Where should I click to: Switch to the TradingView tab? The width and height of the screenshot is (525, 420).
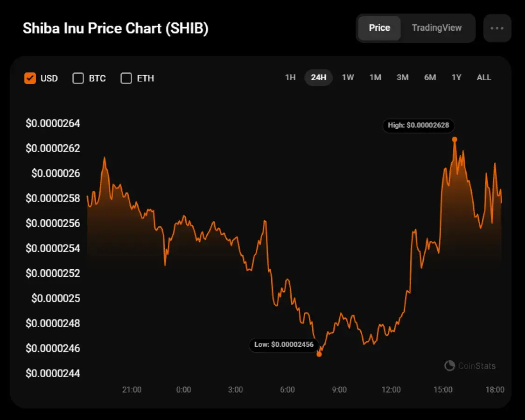pyautogui.click(x=437, y=28)
